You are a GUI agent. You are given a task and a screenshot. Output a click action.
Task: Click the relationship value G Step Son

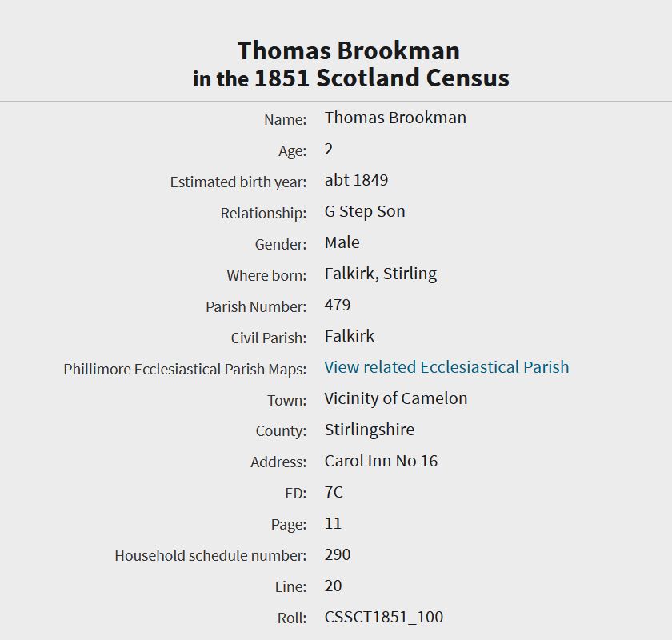point(365,211)
